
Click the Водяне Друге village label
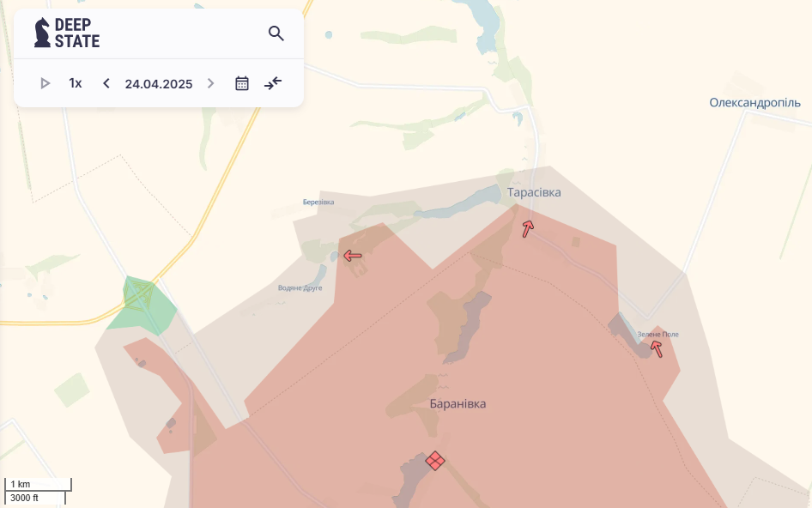point(300,287)
